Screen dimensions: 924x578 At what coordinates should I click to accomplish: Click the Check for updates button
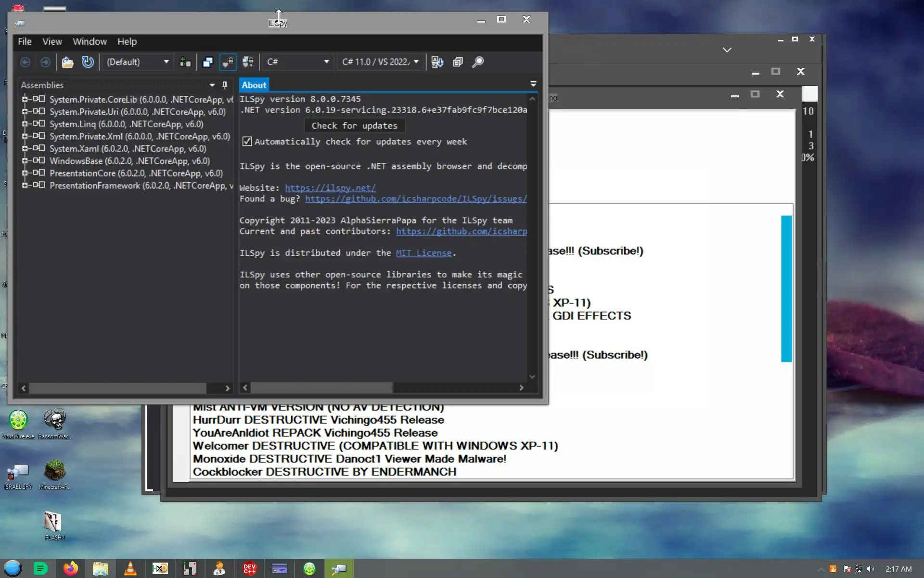point(354,126)
